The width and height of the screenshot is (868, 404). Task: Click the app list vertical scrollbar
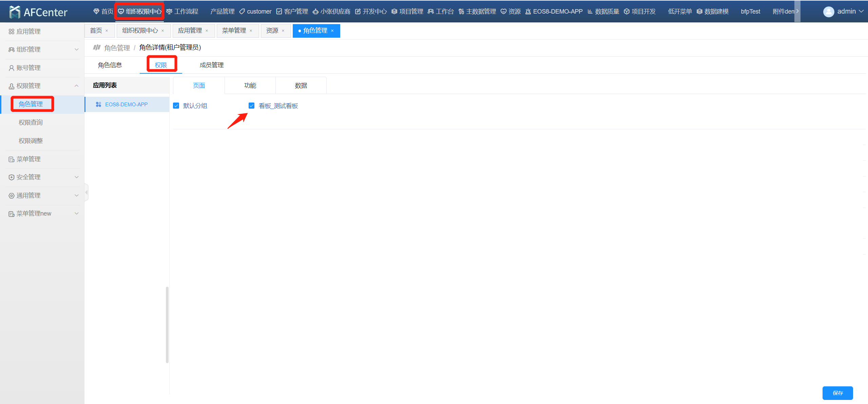(x=167, y=324)
